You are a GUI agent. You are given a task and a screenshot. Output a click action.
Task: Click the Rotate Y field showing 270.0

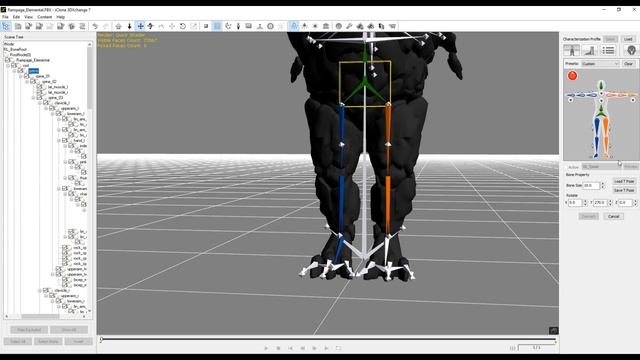click(600, 202)
